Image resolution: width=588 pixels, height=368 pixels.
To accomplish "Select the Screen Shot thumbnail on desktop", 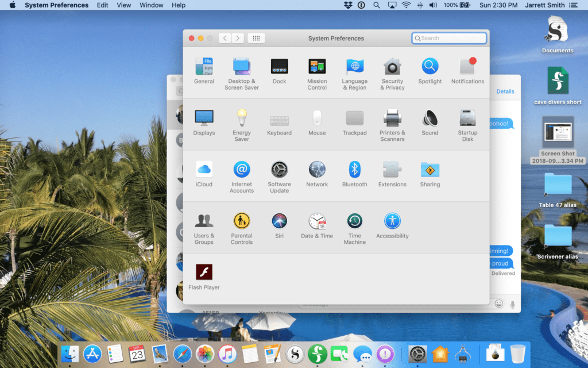I will tap(558, 140).
